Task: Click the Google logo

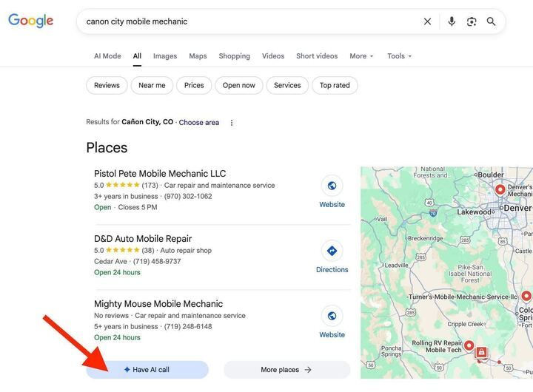Action: pos(31,21)
